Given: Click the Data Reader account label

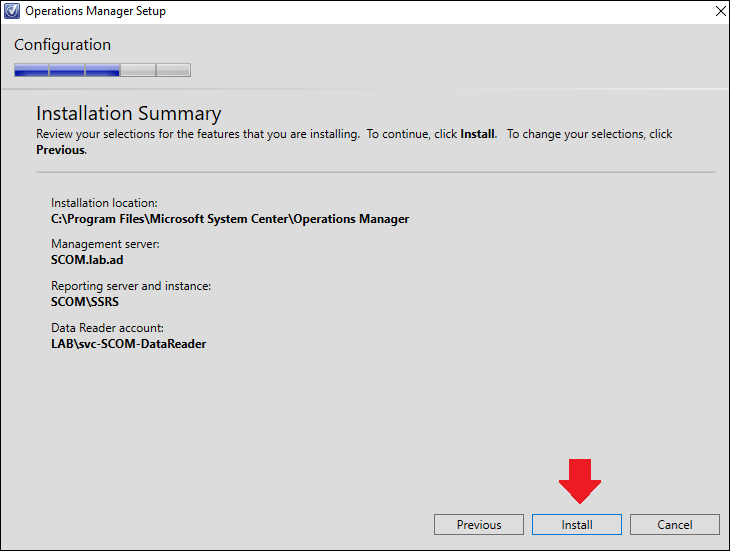Looking at the screenshot, I should click(108, 328).
